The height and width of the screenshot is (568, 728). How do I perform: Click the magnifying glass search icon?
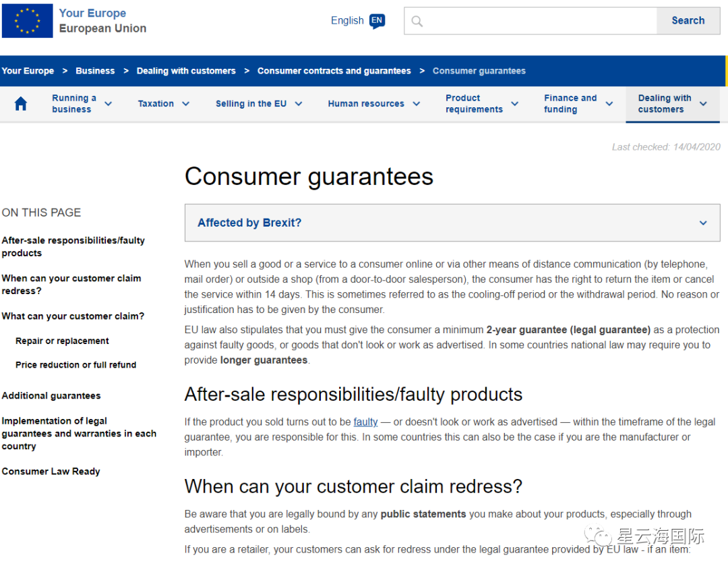[x=417, y=22]
